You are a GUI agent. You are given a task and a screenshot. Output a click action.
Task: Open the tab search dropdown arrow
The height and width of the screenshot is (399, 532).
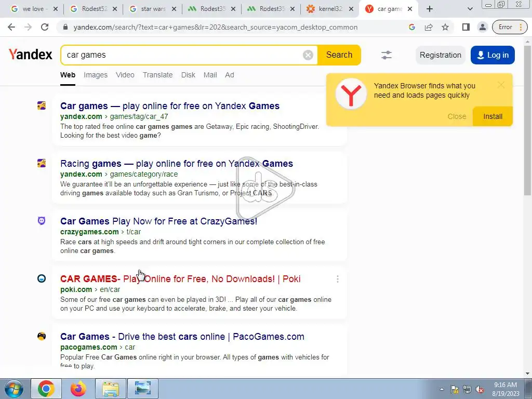click(x=470, y=9)
